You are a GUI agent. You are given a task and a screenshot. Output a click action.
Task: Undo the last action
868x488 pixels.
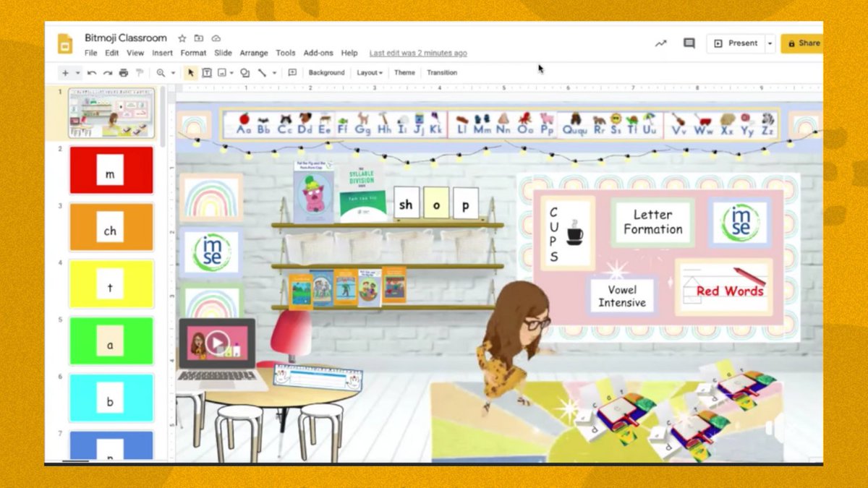[x=92, y=73]
